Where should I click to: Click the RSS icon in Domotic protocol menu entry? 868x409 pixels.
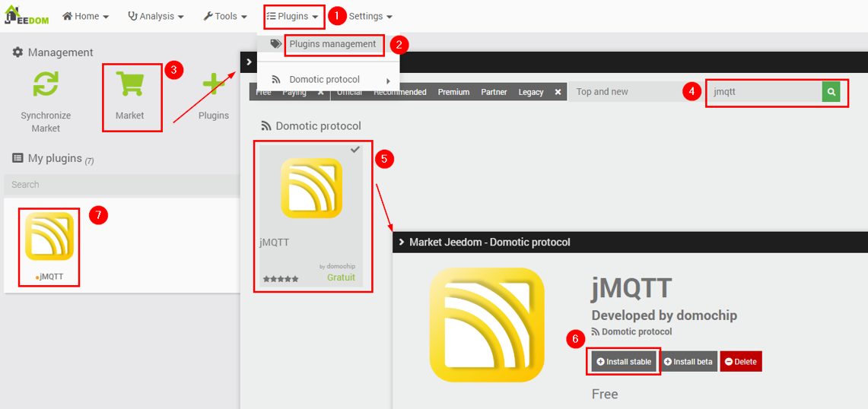pos(276,80)
